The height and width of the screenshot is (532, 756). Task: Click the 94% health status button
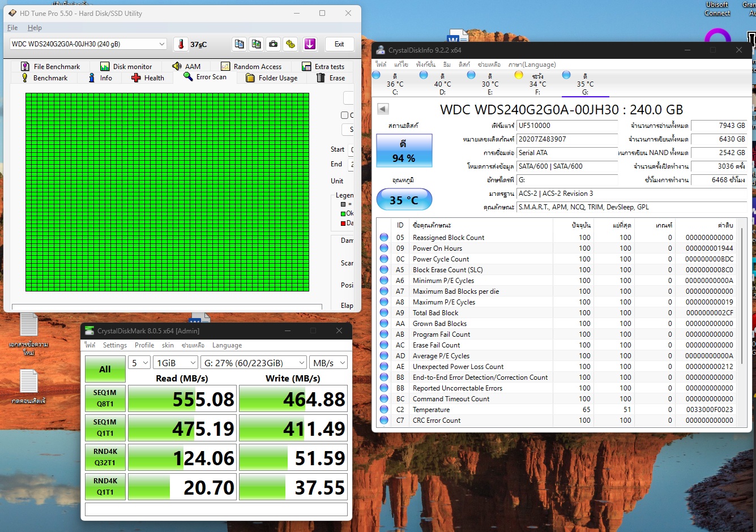(x=404, y=151)
